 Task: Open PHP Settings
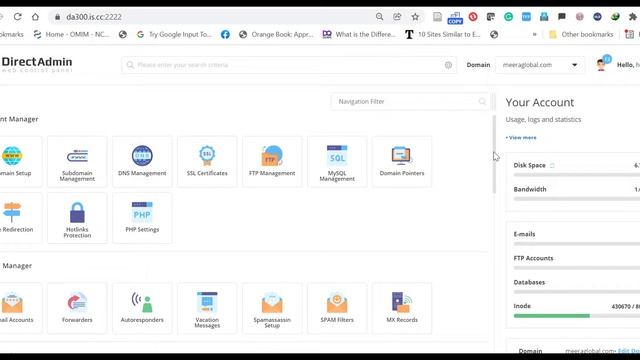coord(142,218)
